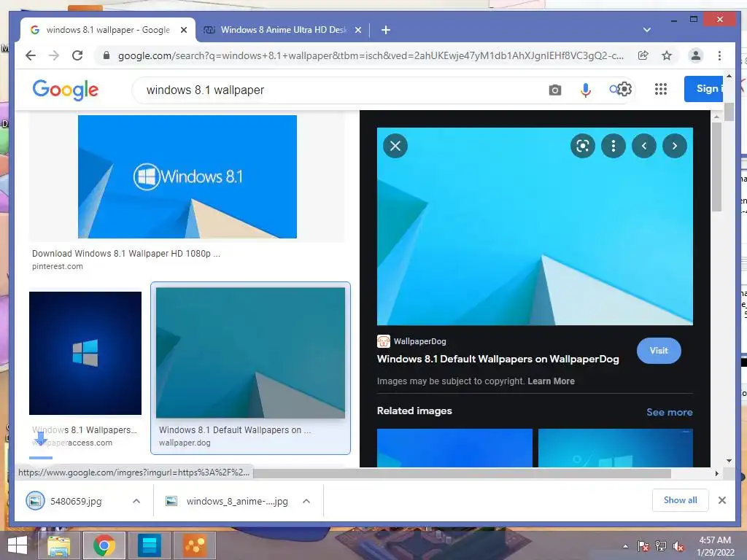Open first related image thumbnail

click(x=454, y=448)
